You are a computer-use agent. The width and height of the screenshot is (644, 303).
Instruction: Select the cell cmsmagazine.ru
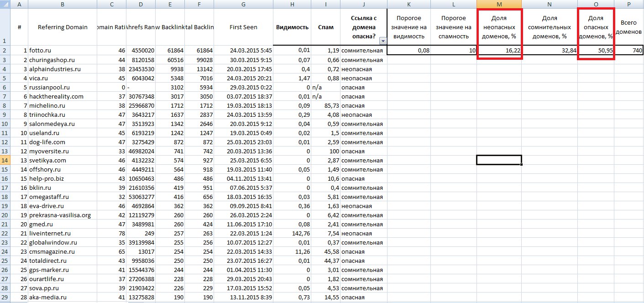[x=62, y=251]
